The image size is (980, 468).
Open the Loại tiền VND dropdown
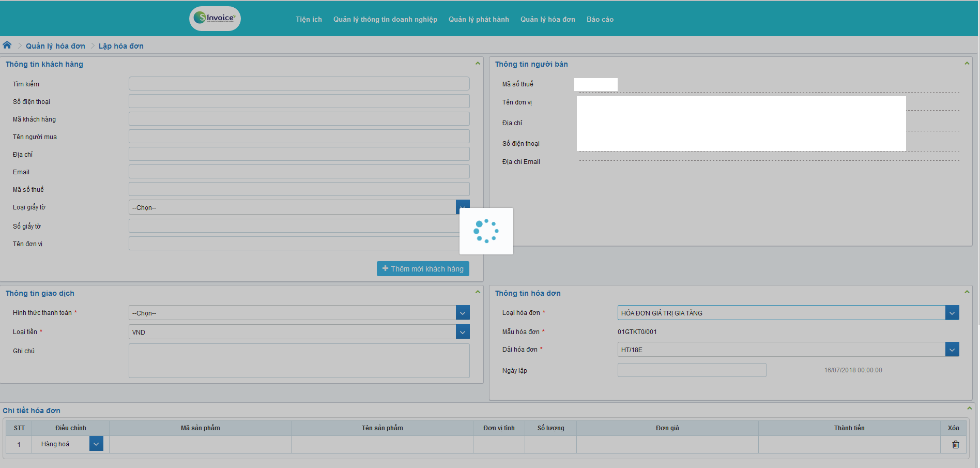click(463, 332)
